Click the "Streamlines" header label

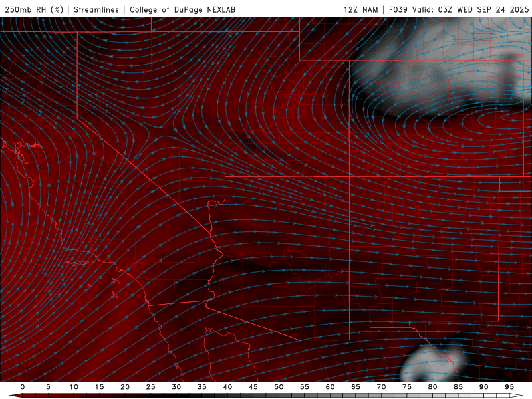(x=96, y=9)
